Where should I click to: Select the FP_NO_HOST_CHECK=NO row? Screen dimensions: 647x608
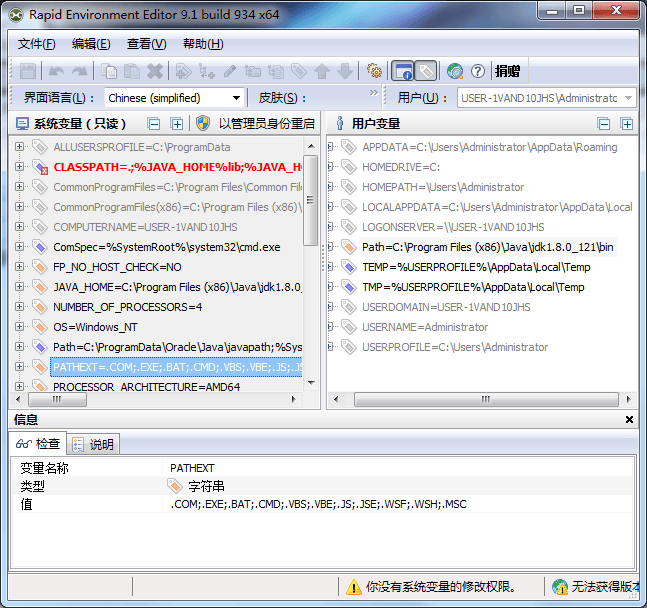coord(117,267)
